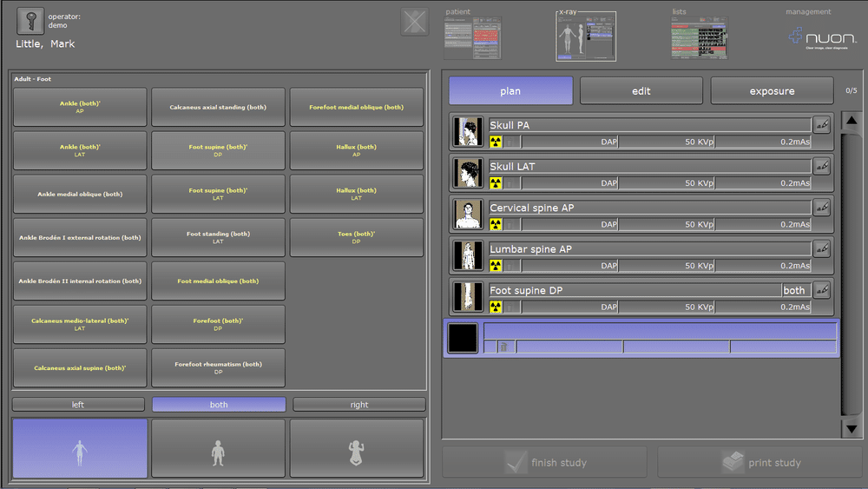Screen dimensions: 868x489
Task: Open the lists screen thumbnail
Action: pyautogui.click(x=699, y=38)
